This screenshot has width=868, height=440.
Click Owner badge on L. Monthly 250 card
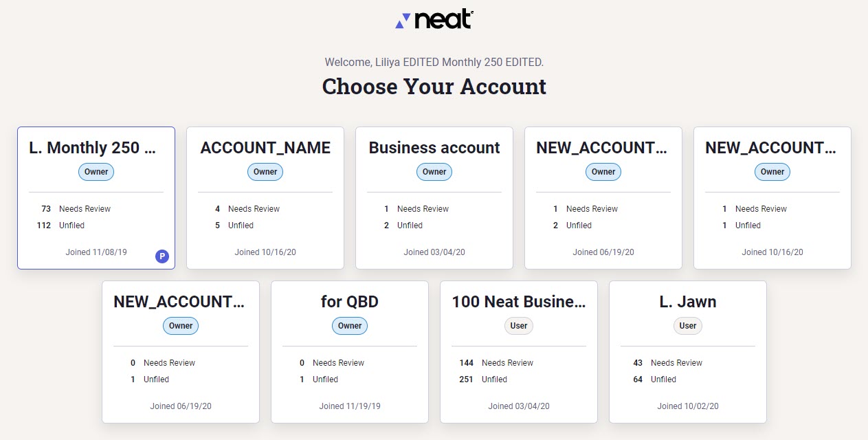(96, 172)
